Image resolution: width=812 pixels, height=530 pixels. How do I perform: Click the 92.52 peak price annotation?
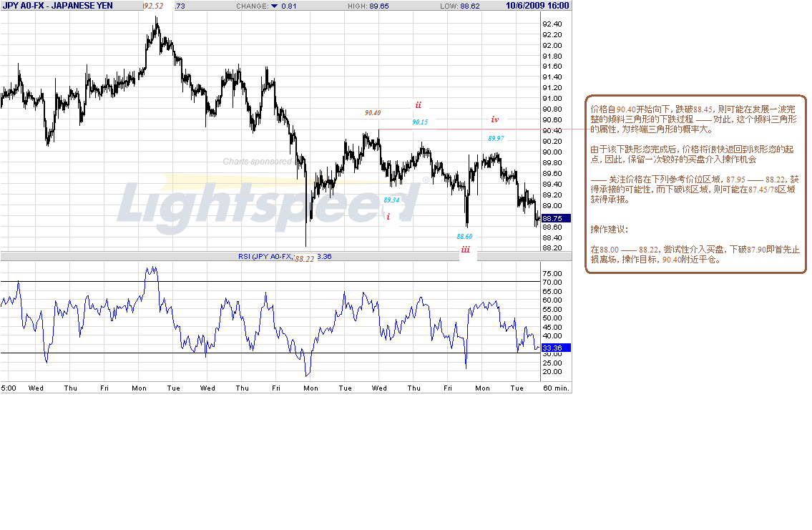[x=153, y=6]
